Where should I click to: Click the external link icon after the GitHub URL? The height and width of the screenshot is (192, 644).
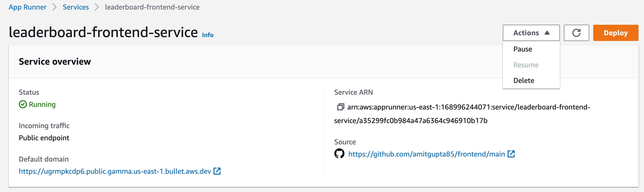point(511,154)
